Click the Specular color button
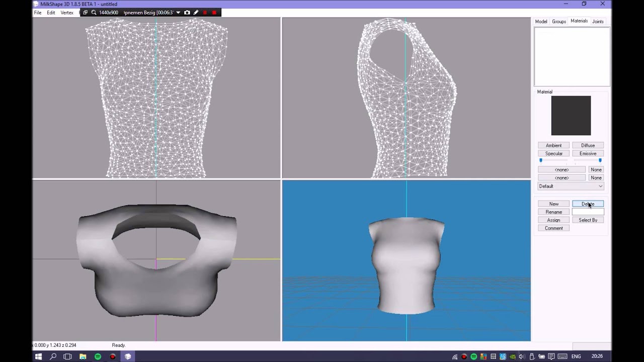644x362 pixels. point(553,153)
